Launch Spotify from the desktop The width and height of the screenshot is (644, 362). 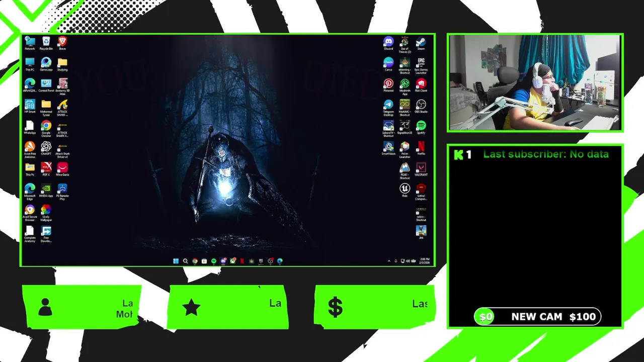421,127
